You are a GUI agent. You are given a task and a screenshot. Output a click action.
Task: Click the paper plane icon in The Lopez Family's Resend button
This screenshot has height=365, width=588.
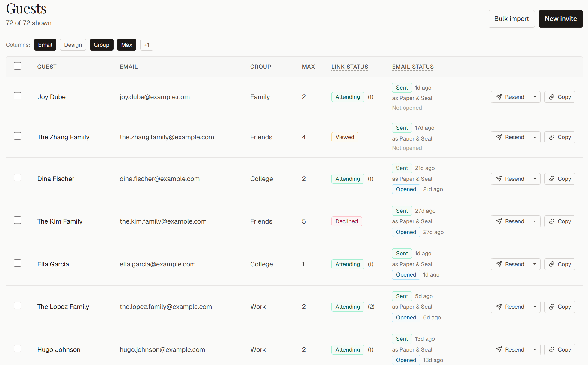click(499, 307)
